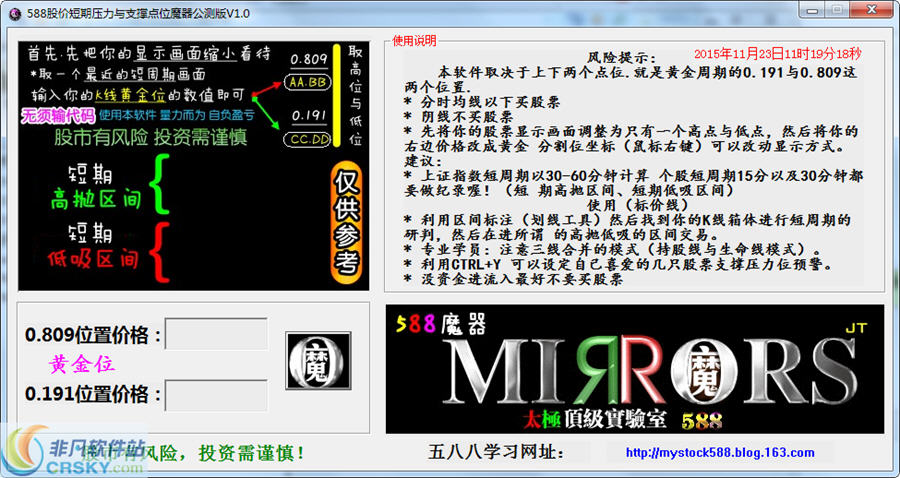Click the 588魔器 text in banner

pos(441,325)
